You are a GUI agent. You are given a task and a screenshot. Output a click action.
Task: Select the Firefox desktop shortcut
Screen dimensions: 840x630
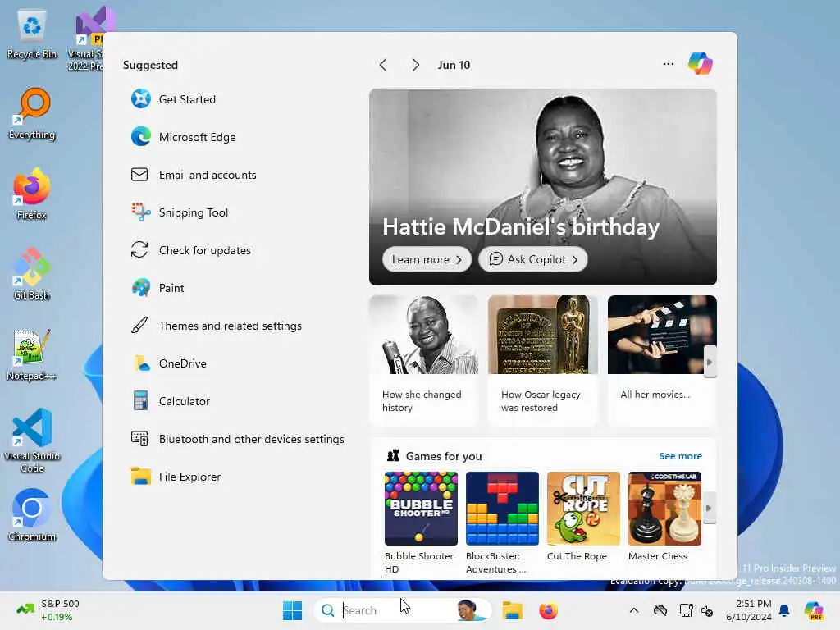point(32,194)
